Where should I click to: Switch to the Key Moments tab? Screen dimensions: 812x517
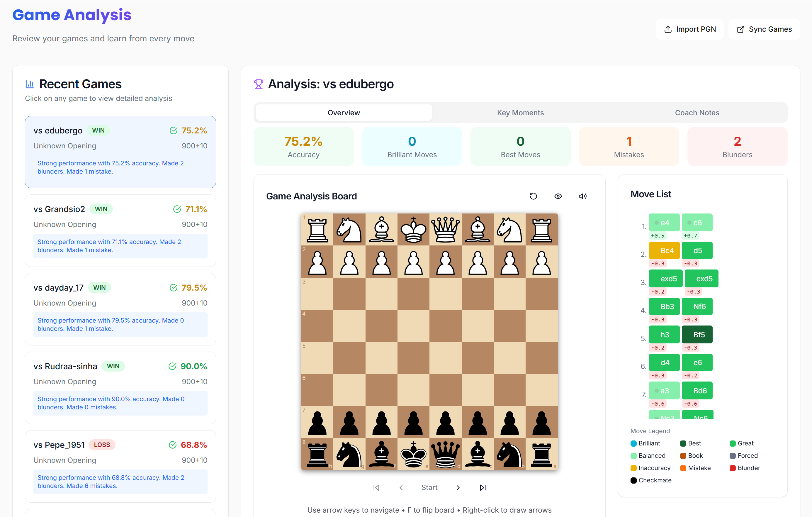click(x=520, y=113)
